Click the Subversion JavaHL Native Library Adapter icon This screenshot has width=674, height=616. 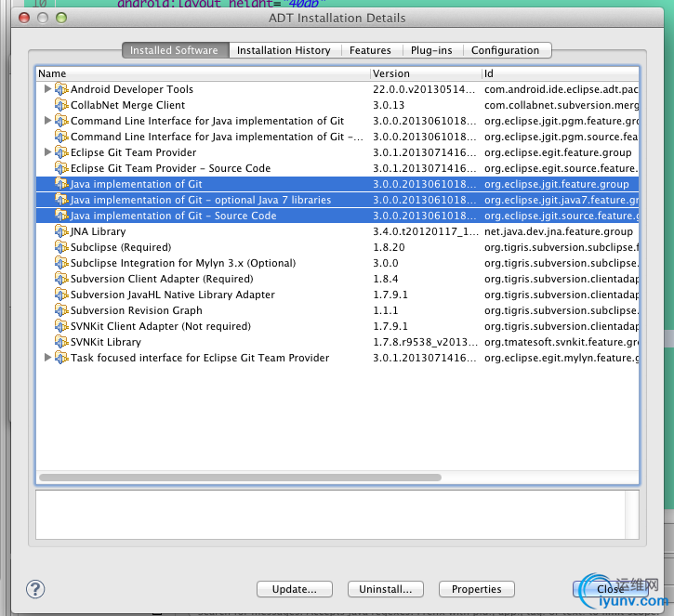point(61,295)
